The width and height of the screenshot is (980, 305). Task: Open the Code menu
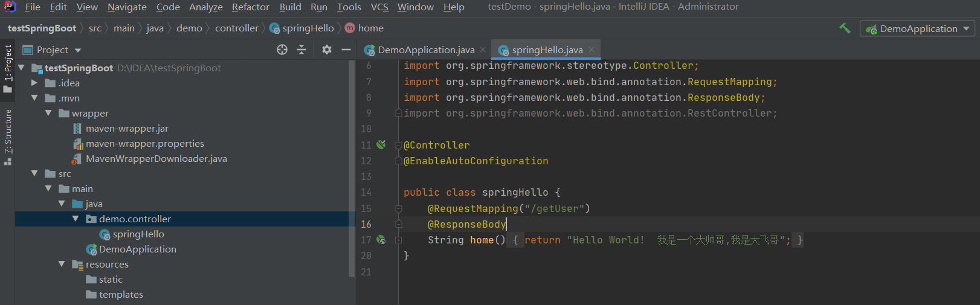click(168, 7)
